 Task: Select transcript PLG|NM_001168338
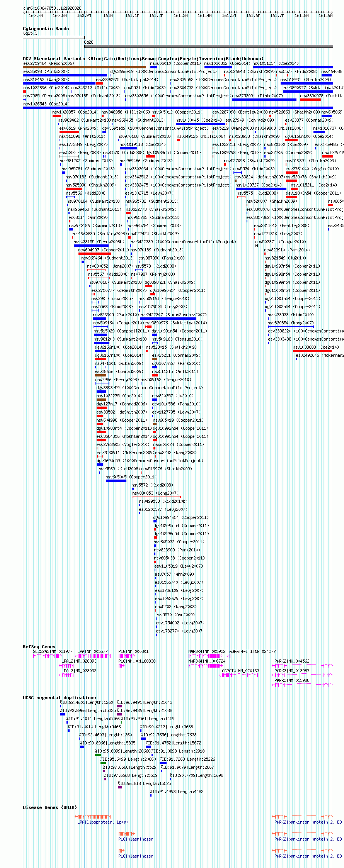[x=137, y=661]
